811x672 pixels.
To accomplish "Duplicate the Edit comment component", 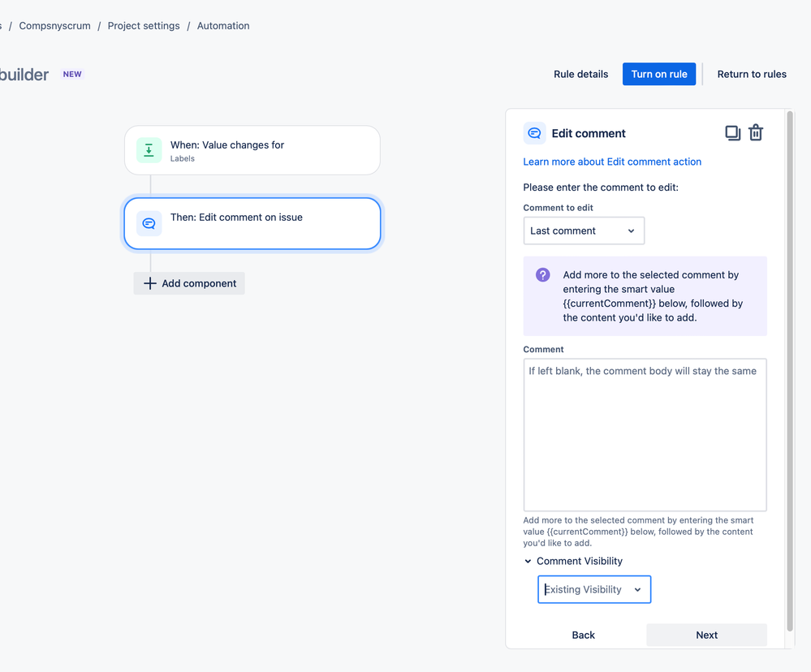I will point(732,133).
